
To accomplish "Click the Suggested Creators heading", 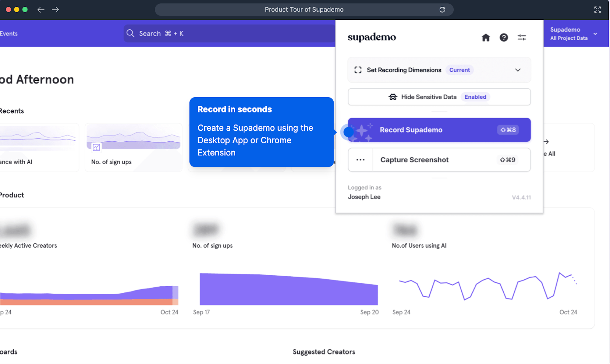I will pyautogui.click(x=324, y=352).
